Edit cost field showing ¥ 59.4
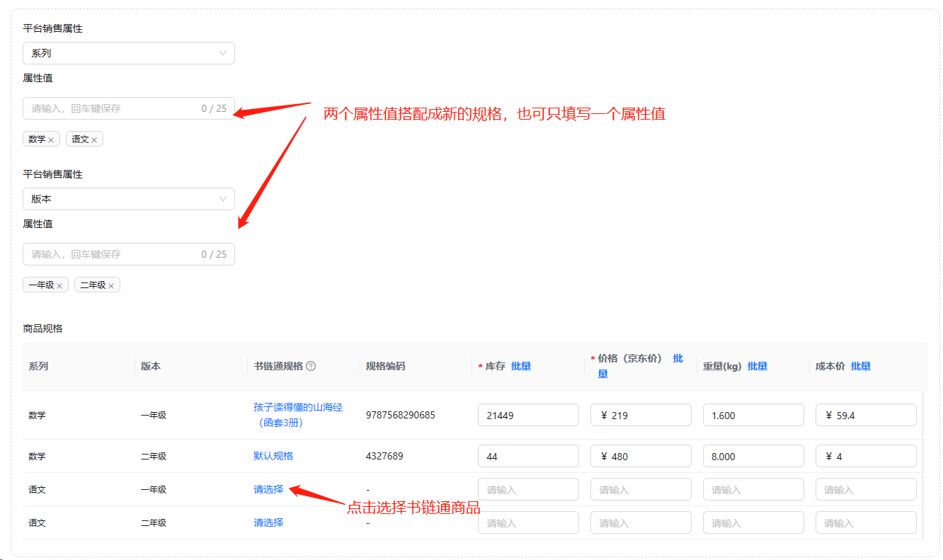 pyautogui.click(x=866, y=415)
